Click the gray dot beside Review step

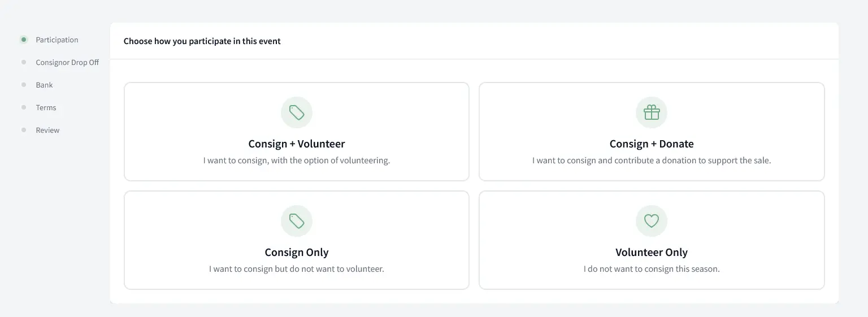click(24, 130)
